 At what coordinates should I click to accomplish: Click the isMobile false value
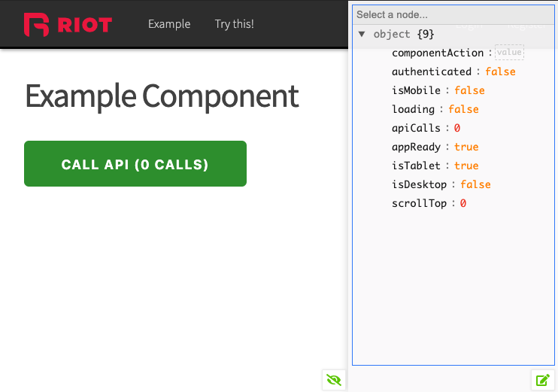(x=469, y=90)
